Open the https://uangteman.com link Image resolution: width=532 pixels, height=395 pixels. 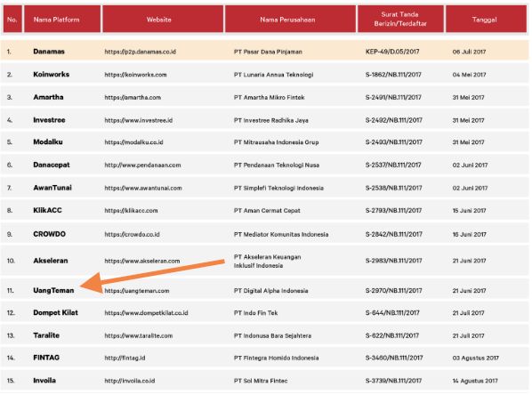(x=137, y=291)
